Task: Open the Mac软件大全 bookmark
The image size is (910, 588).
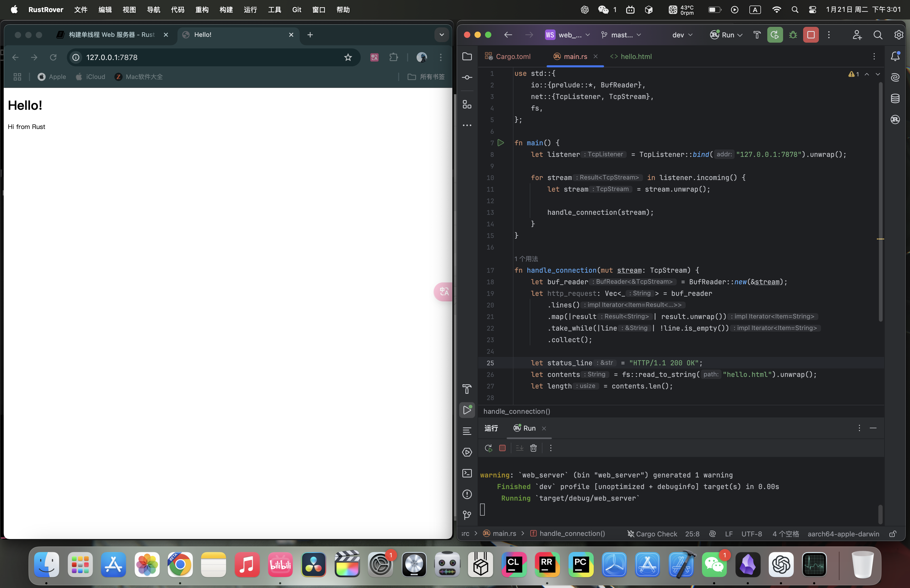Action: pyautogui.click(x=139, y=77)
